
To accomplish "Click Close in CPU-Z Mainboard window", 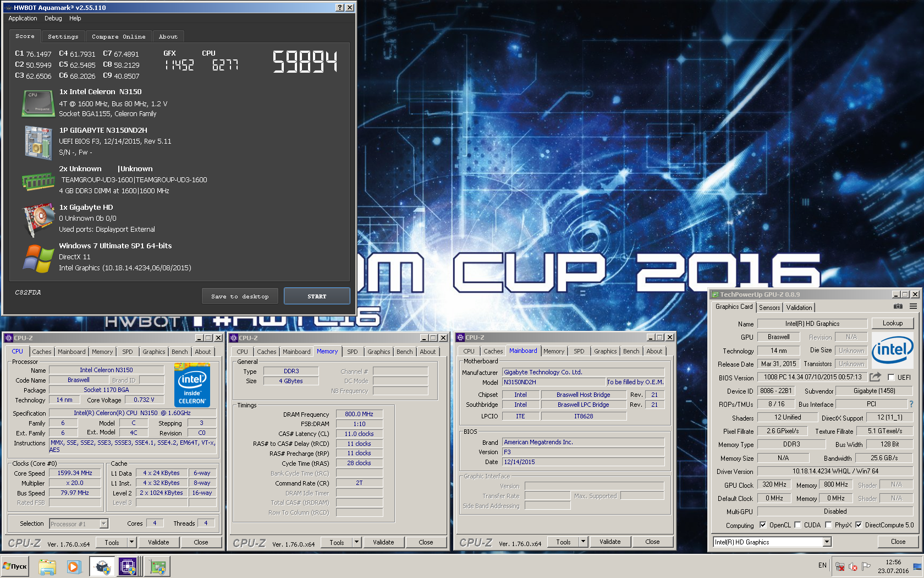I will pyautogui.click(x=652, y=542).
